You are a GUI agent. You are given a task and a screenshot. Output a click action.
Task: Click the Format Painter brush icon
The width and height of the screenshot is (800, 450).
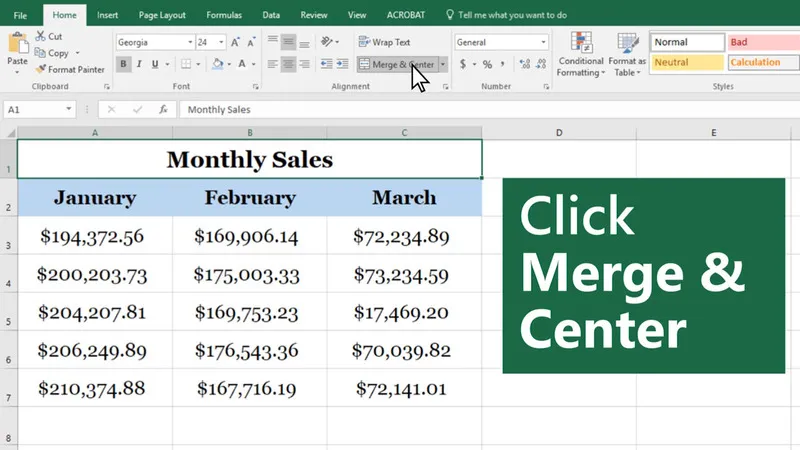click(x=40, y=69)
